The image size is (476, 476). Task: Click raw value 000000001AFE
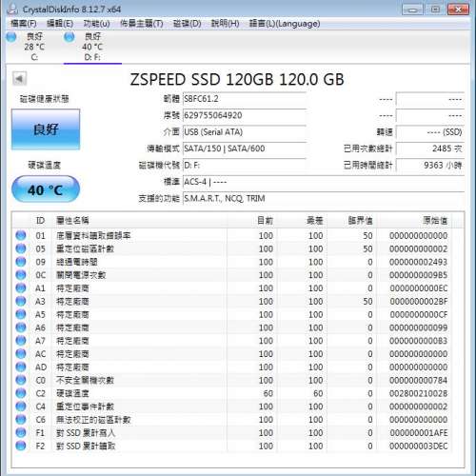419,433
